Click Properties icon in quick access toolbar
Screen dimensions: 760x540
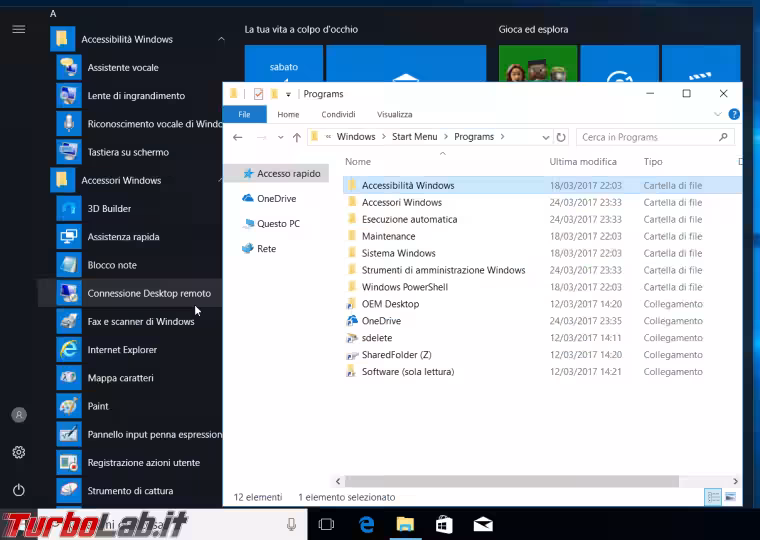click(x=258, y=94)
